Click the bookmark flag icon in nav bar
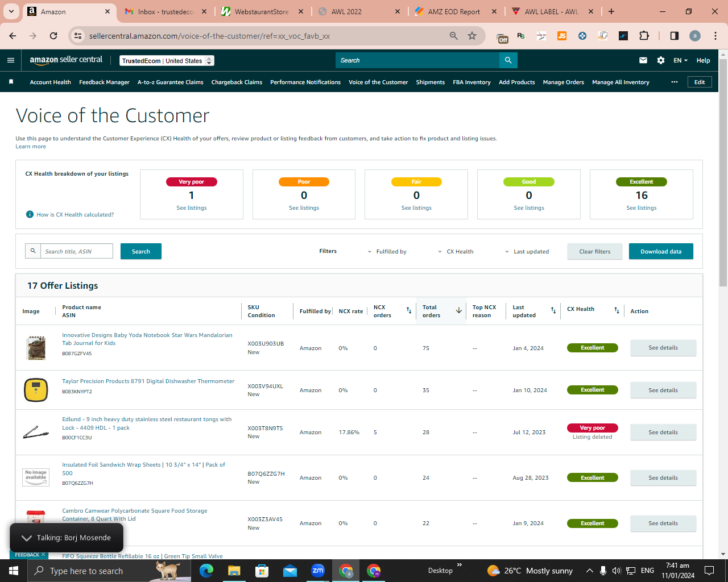Screen dimensions: 728x582 point(11,82)
